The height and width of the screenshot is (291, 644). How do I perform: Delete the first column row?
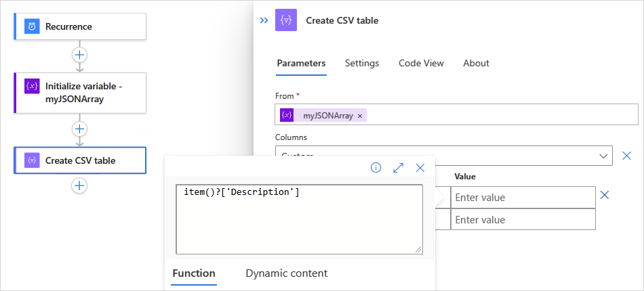coord(605,195)
